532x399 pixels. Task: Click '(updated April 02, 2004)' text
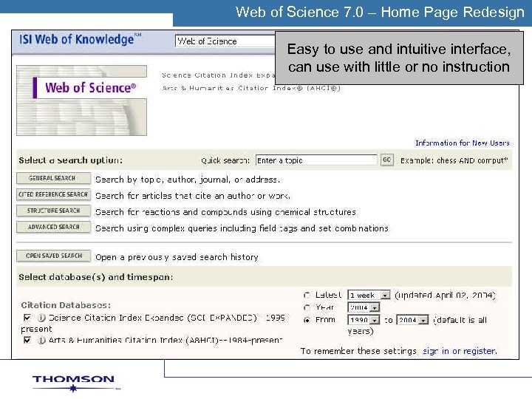point(445,295)
